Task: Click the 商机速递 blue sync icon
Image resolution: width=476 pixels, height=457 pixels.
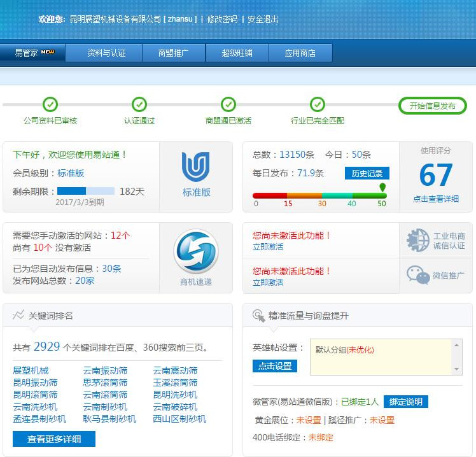Action: click(196, 253)
